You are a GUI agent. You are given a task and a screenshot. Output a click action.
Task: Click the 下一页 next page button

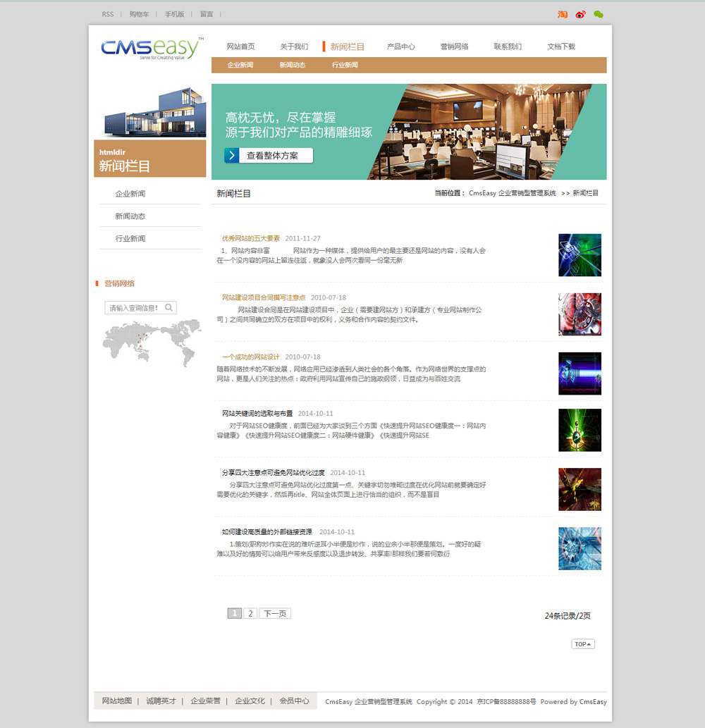[275, 614]
